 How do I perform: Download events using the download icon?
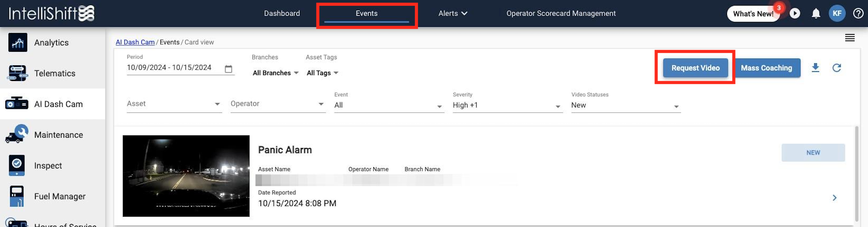pyautogui.click(x=815, y=68)
